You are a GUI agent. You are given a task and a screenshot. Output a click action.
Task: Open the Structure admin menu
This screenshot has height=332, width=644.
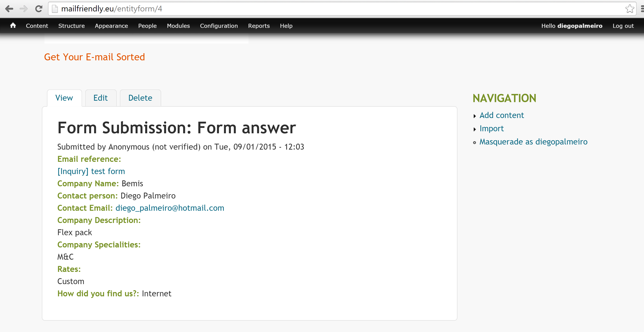pos(71,26)
